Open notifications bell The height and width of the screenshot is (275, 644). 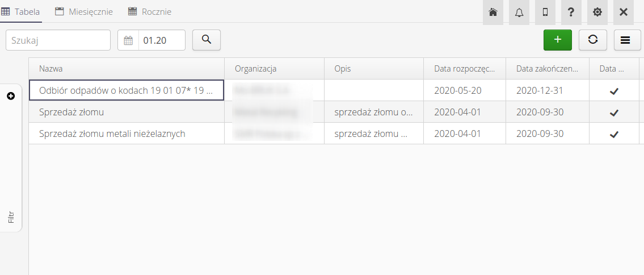(519, 12)
